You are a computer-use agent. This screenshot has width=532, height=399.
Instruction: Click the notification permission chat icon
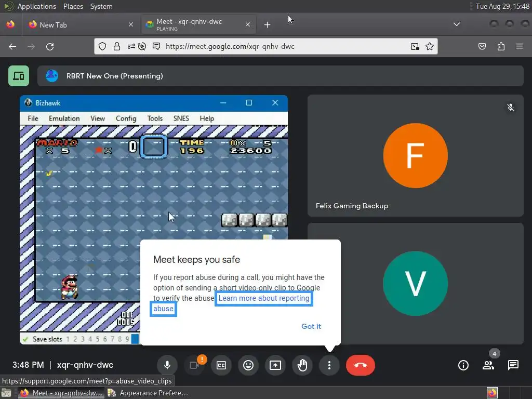pyautogui.click(x=156, y=46)
